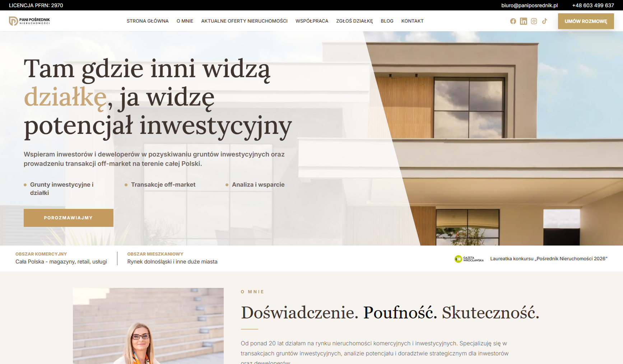Screen dimensions: 623x364
Task: Click the phone number +48 603 499 637
Action: point(593,5)
